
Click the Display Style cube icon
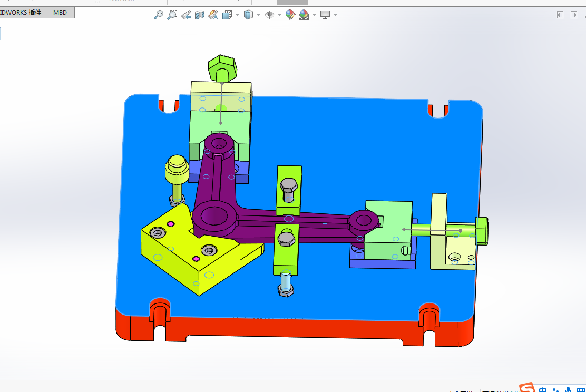pos(248,15)
